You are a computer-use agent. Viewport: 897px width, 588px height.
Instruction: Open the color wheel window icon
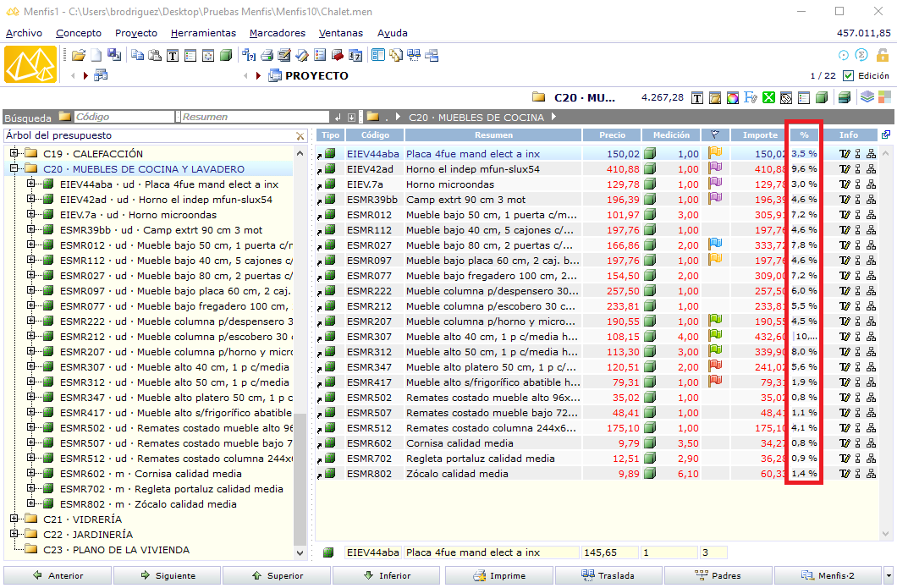(733, 98)
